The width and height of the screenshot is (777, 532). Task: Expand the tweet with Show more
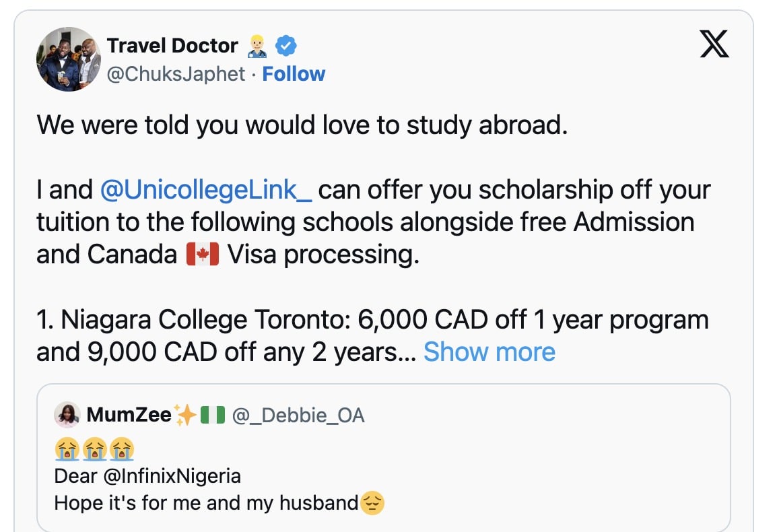[489, 352]
